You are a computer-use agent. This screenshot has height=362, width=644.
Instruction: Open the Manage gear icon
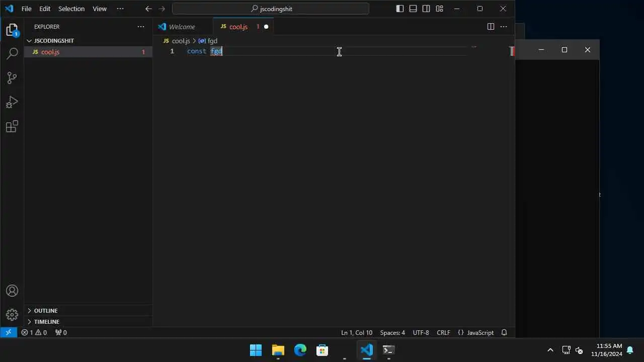(12, 315)
